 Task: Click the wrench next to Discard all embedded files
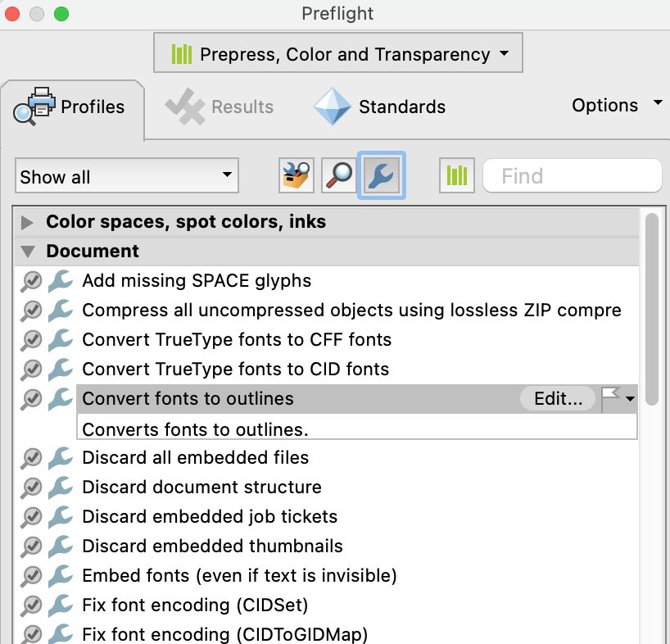(60, 459)
